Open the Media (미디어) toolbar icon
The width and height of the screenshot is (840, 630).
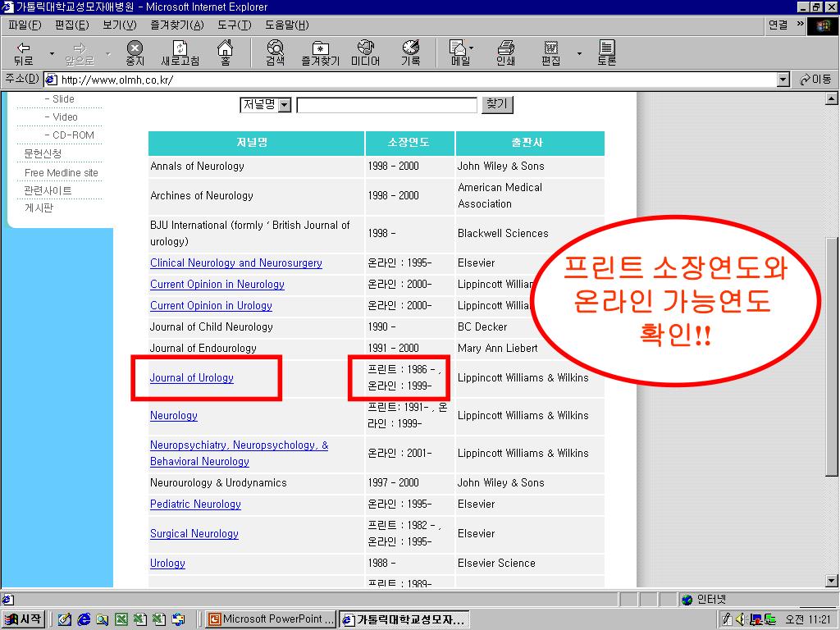pos(365,53)
